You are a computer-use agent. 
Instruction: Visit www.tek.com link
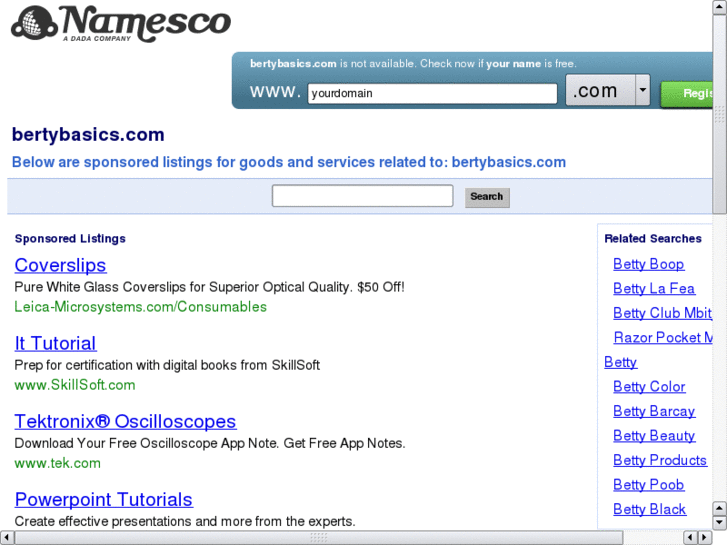57,463
